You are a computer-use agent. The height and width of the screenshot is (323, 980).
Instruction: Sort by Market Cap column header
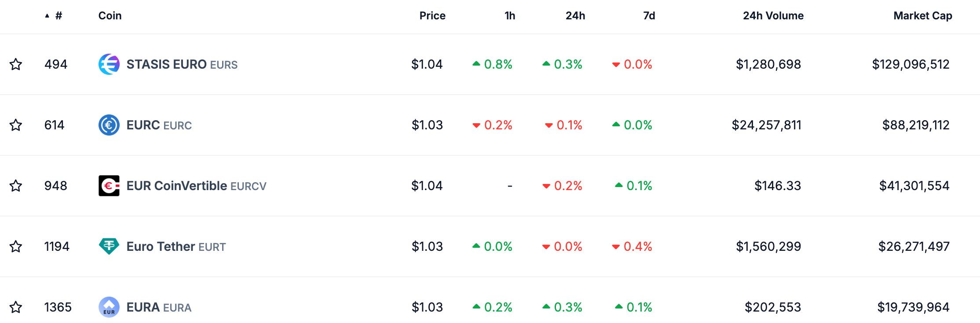pos(922,16)
